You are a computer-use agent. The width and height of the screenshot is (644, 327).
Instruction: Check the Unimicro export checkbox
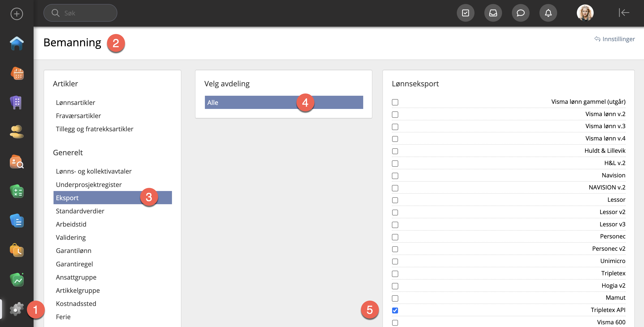pos(395,261)
